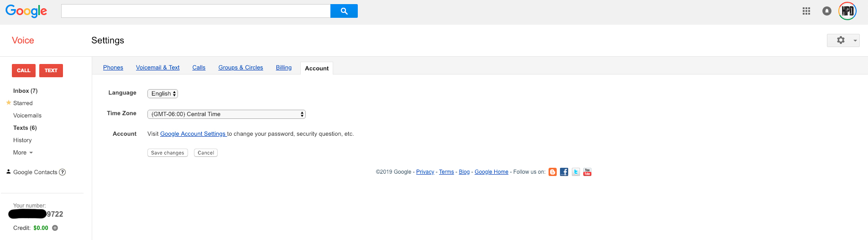868x240 pixels.
Task: Open the notifications bell
Action: (x=827, y=11)
